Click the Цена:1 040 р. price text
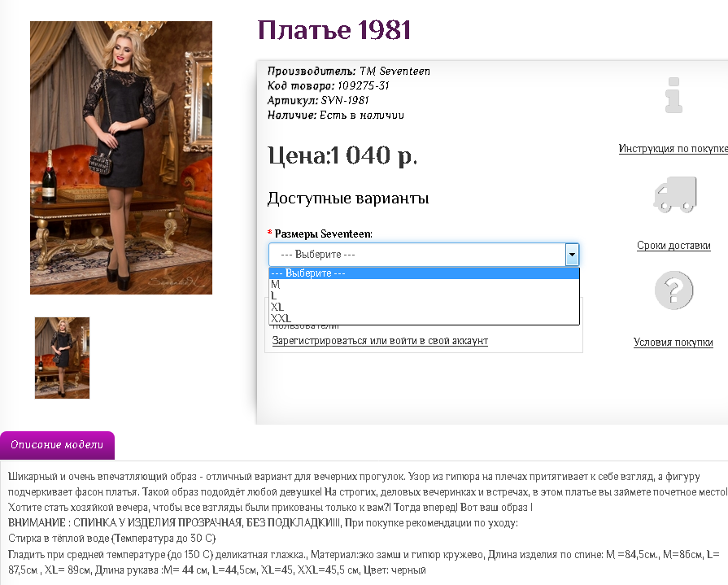 342,155
